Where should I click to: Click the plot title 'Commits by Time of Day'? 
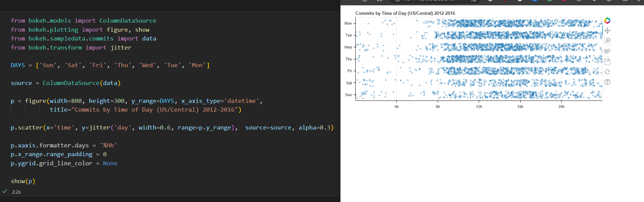coord(405,13)
